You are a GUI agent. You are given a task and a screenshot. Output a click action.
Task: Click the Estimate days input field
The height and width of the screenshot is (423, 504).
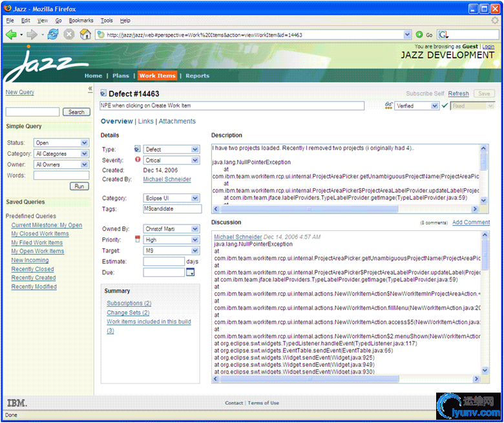pos(164,261)
